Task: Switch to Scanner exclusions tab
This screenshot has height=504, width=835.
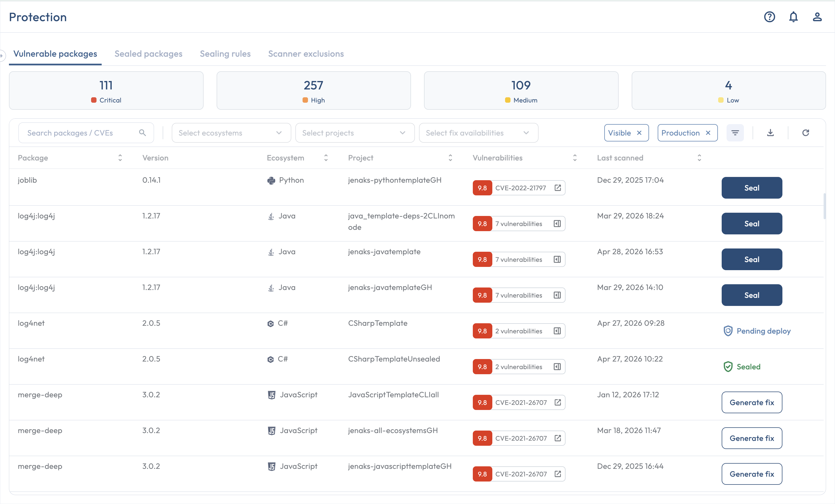Action: (x=306, y=54)
